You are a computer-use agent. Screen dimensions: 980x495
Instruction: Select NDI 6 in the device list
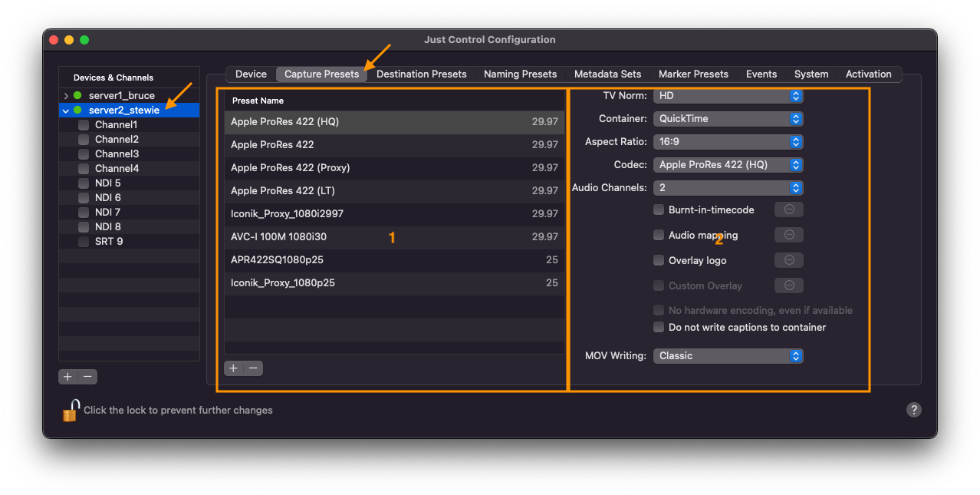(x=129, y=198)
